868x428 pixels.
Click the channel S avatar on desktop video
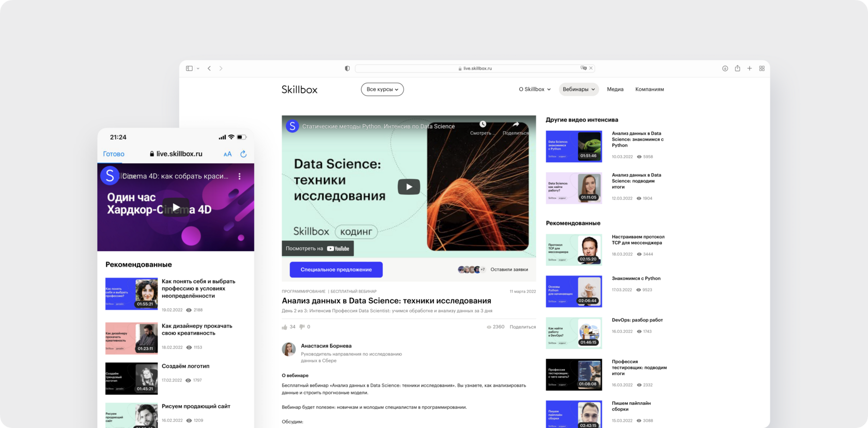[292, 126]
